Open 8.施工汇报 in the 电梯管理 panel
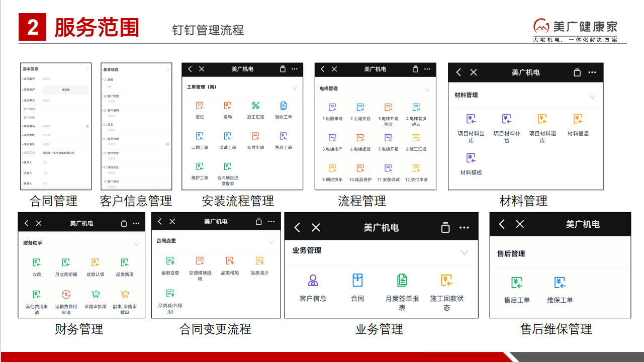The width and height of the screenshot is (644, 362). 416,138
